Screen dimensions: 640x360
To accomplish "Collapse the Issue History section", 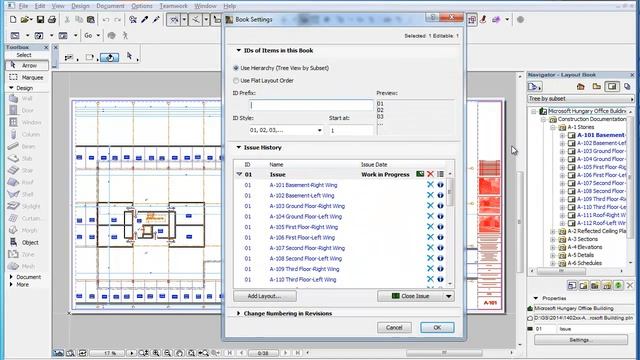I will coord(239,147).
